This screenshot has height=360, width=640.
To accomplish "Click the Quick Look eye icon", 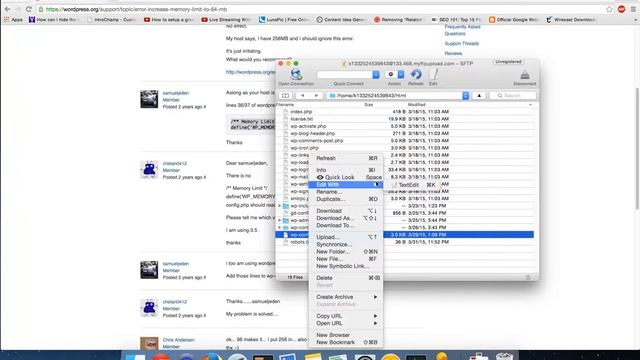I will pos(320,177).
